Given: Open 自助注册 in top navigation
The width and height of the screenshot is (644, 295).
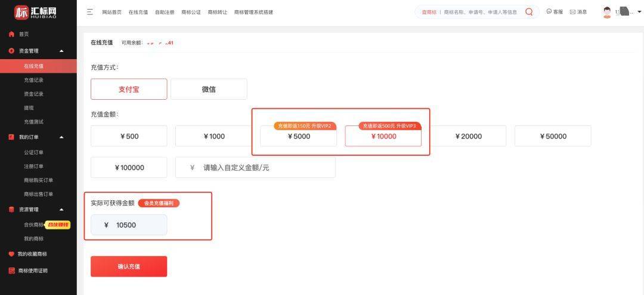Looking at the screenshot, I should coord(165,13).
